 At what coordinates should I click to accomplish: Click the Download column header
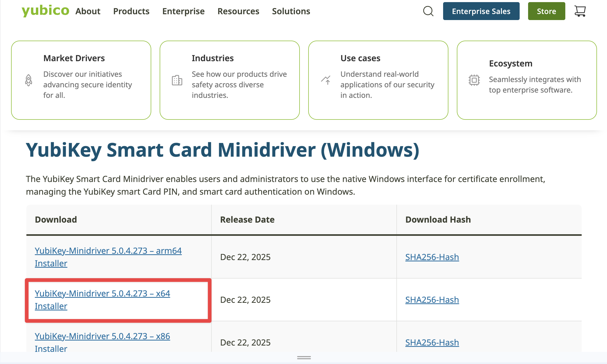(56, 219)
